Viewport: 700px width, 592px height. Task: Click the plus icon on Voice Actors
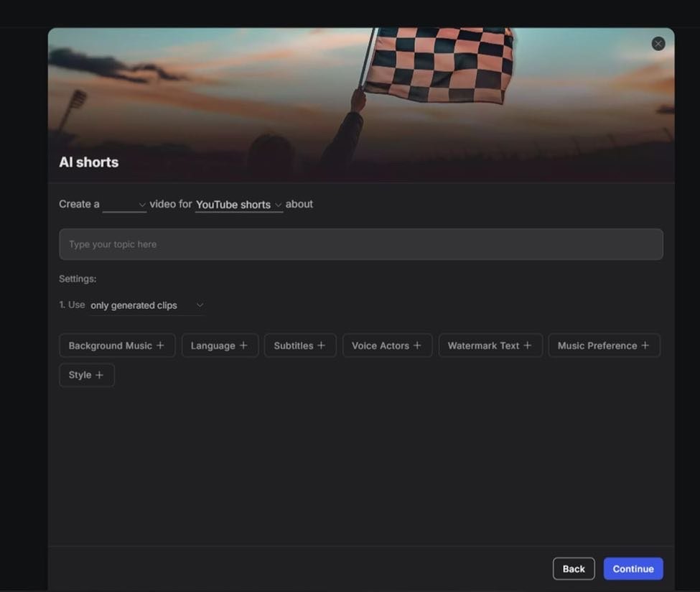coord(417,346)
